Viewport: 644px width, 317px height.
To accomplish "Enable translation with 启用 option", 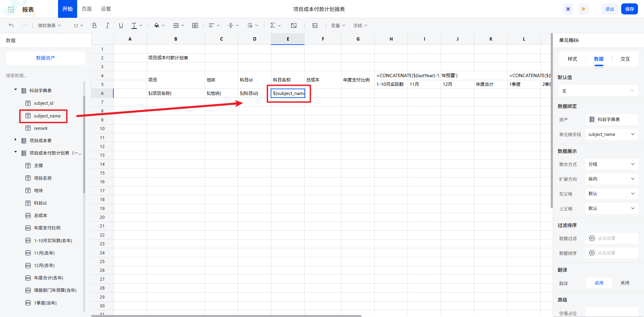I will (599, 283).
